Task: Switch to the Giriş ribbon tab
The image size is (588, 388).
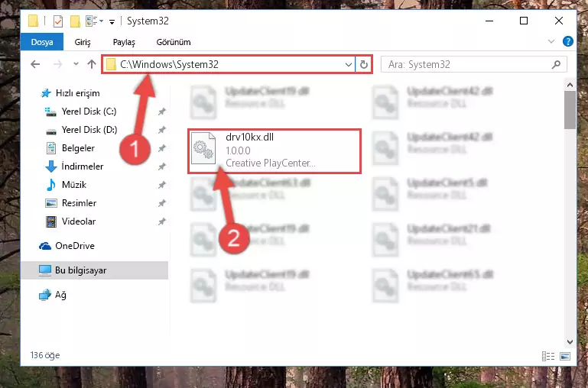Action: click(83, 42)
